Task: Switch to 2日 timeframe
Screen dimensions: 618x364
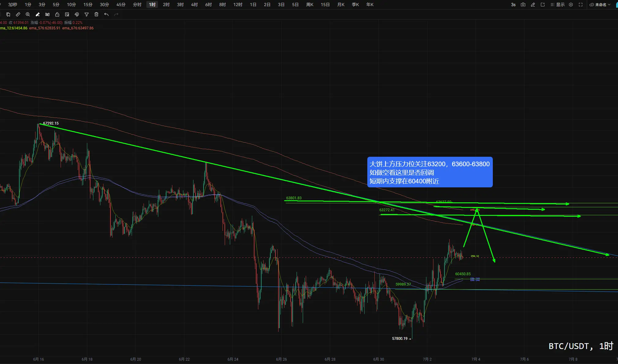Action: 268,5
